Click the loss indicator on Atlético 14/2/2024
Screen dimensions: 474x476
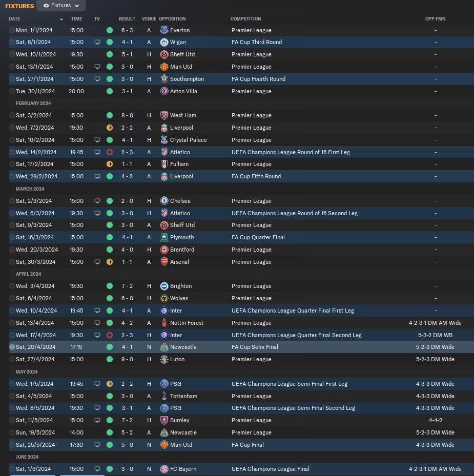pos(110,152)
